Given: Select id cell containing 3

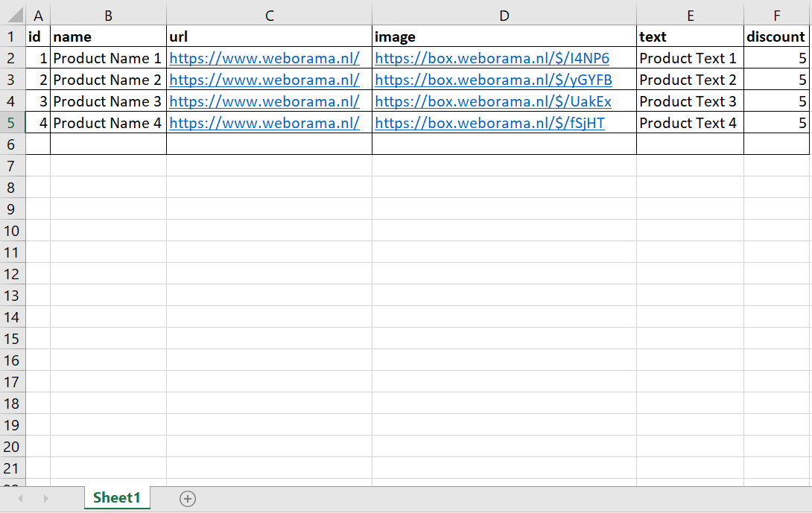Looking at the screenshot, I should [38, 101].
